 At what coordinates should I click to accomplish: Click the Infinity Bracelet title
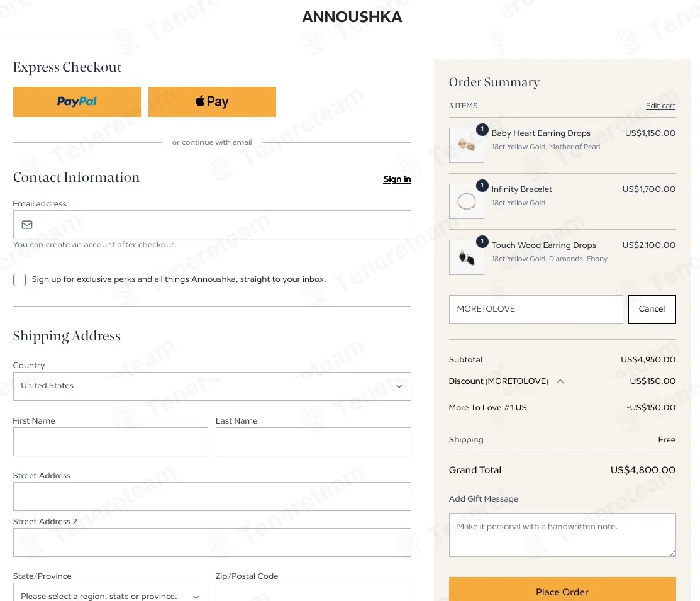click(521, 189)
